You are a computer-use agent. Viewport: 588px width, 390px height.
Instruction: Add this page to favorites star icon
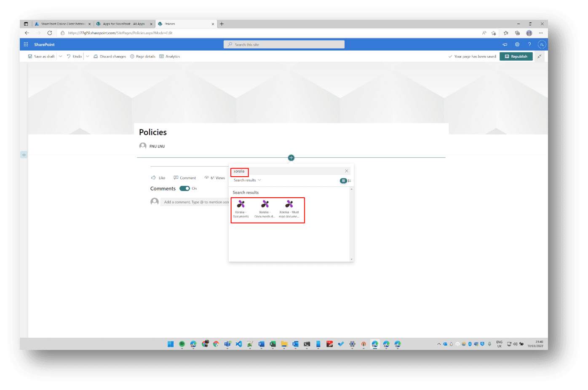click(494, 33)
